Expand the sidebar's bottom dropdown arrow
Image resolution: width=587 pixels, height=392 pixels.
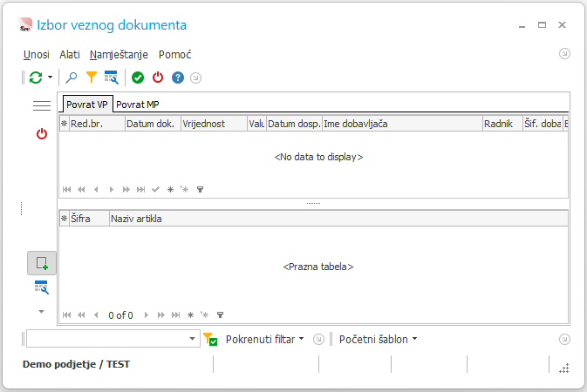tap(42, 311)
